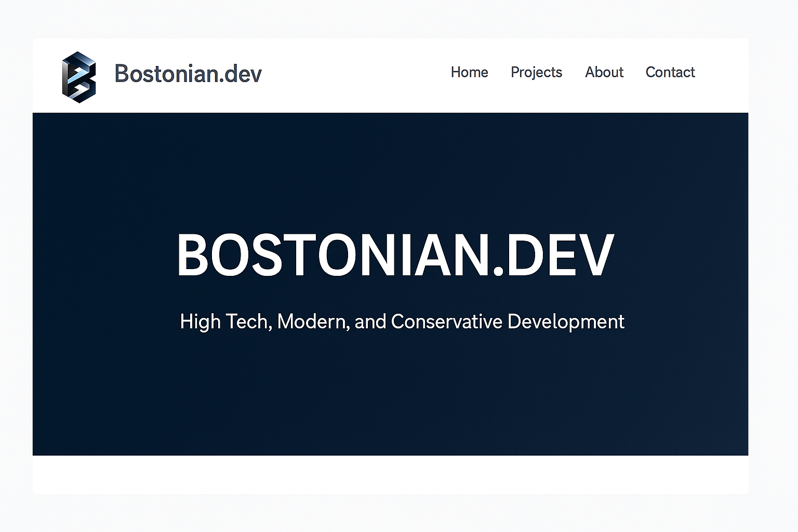The image size is (798, 532).
Task: Click "High Tech" in the tagline
Action: tap(223, 322)
